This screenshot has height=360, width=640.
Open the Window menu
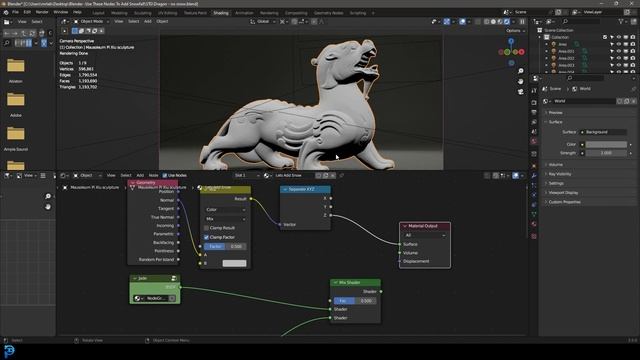click(60, 12)
